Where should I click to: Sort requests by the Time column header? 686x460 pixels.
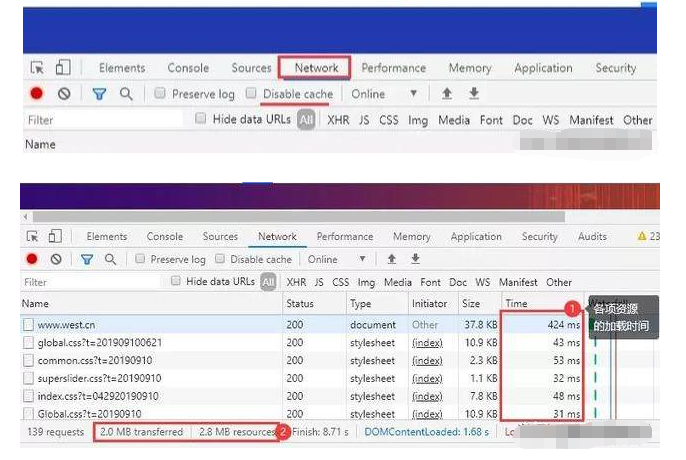[x=517, y=303]
